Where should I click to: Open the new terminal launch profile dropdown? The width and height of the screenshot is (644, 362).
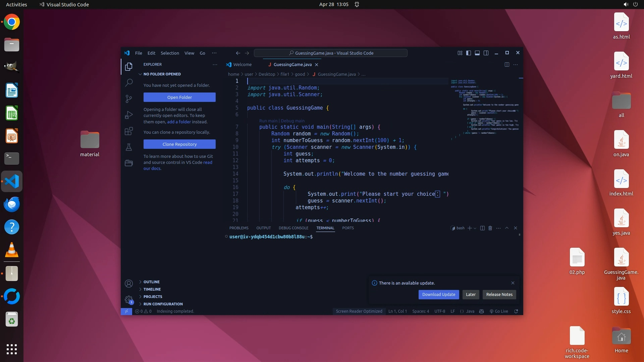tap(475, 228)
